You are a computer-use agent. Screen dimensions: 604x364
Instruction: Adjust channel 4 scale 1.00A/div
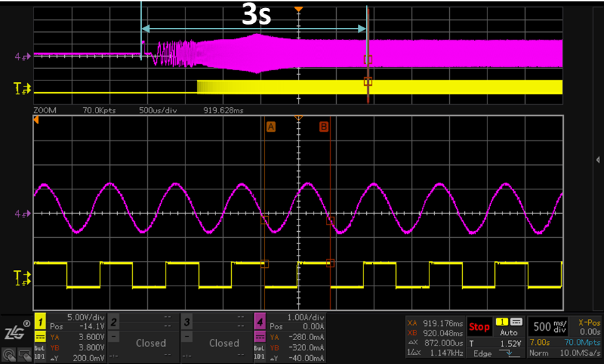pyautogui.click(x=306, y=318)
